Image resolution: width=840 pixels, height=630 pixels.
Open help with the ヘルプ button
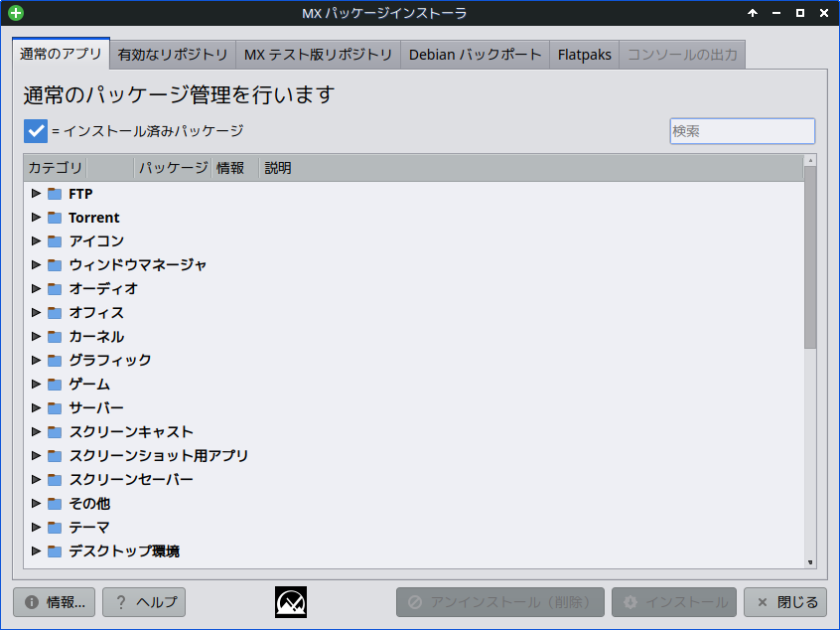pyautogui.click(x=144, y=602)
